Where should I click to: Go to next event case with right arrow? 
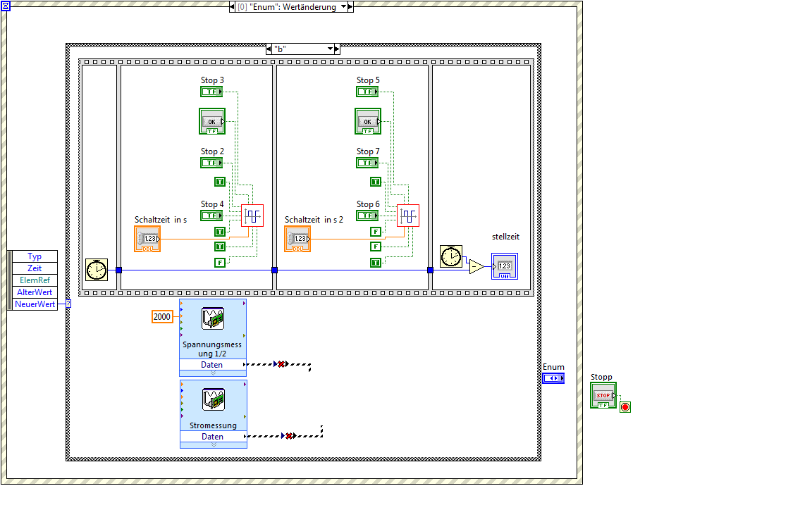pyautogui.click(x=350, y=7)
